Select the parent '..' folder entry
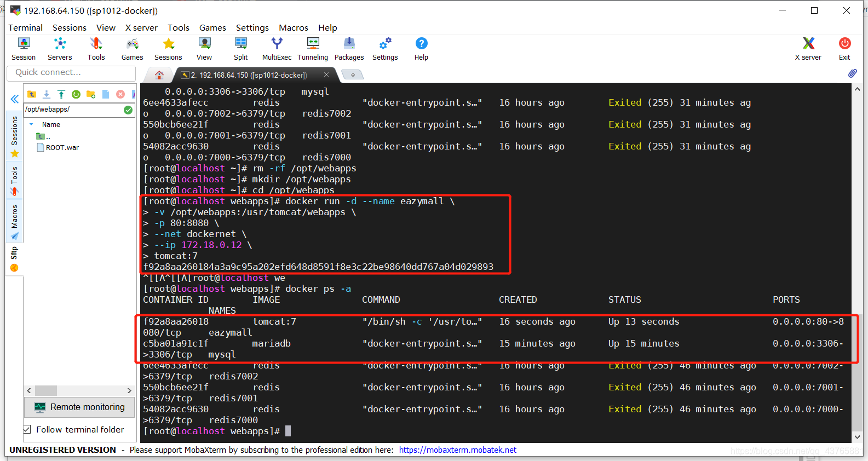This screenshot has height=461, width=868. pos(43,136)
